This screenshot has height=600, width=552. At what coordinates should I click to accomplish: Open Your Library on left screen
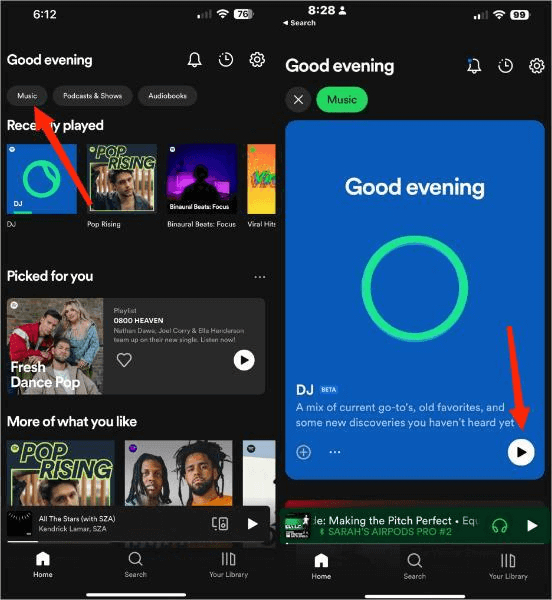pos(228,565)
